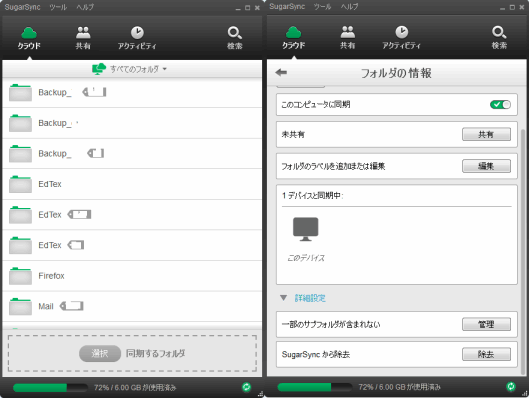Viewport: 529px width, 398px height.
Task: Open SugarSync menu in right window
Action: [x=287, y=6]
